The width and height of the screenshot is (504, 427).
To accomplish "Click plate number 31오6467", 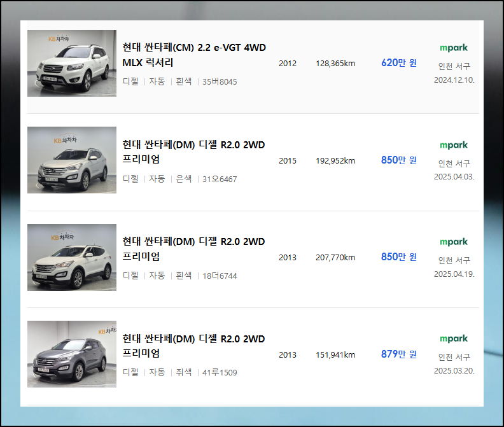I will 220,179.
